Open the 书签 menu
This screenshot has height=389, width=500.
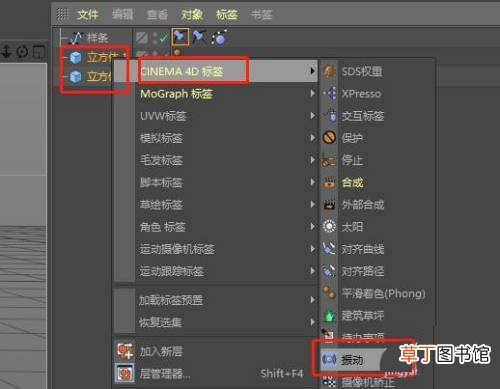[x=262, y=14]
